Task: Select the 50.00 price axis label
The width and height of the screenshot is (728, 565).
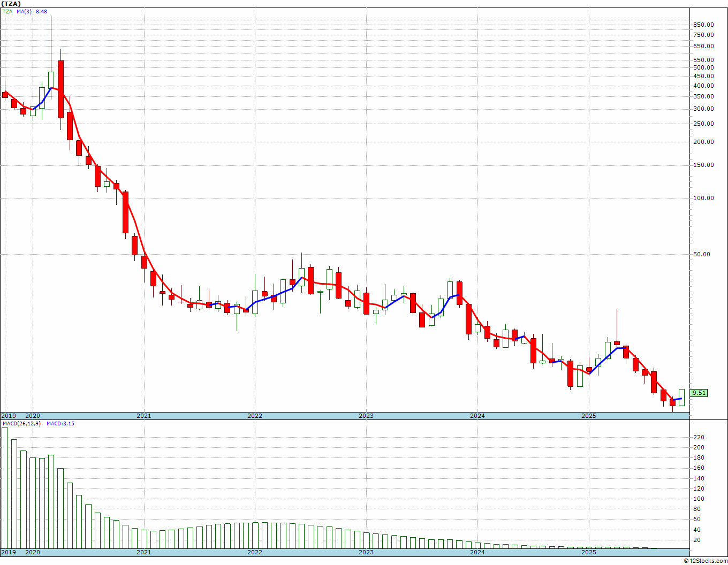Action: tap(701, 254)
